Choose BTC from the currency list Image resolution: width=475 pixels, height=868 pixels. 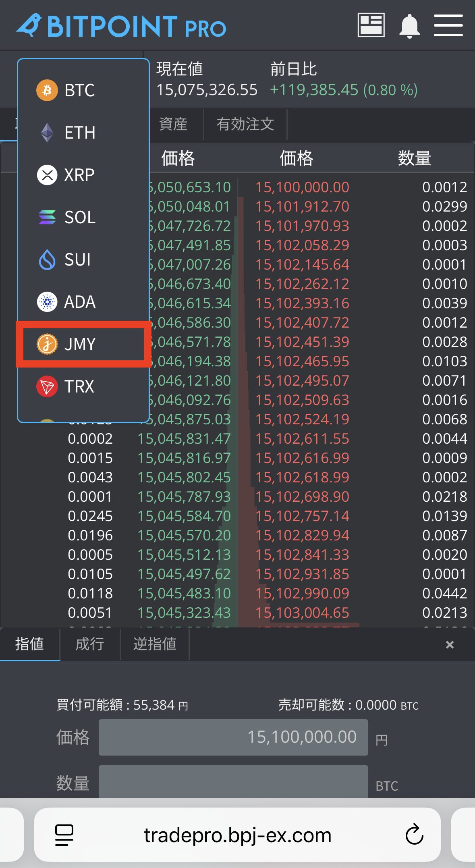tap(83, 90)
